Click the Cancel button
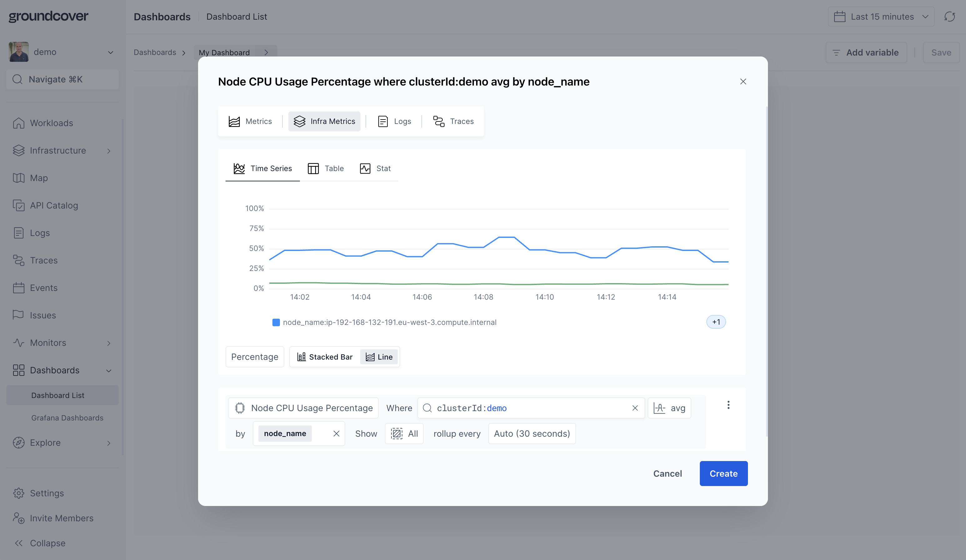Image resolution: width=966 pixels, height=560 pixels. coord(667,473)
